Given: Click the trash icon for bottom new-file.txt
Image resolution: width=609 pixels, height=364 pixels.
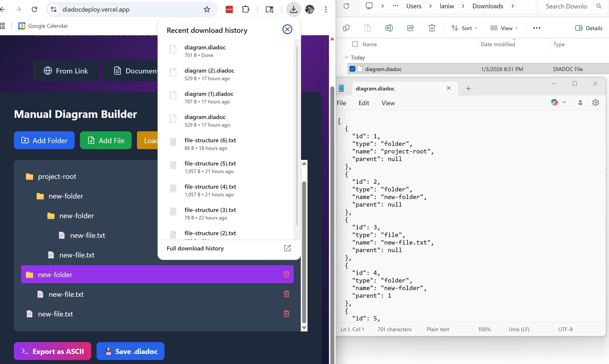Looking at the screenshot, I should coord(286,314).
